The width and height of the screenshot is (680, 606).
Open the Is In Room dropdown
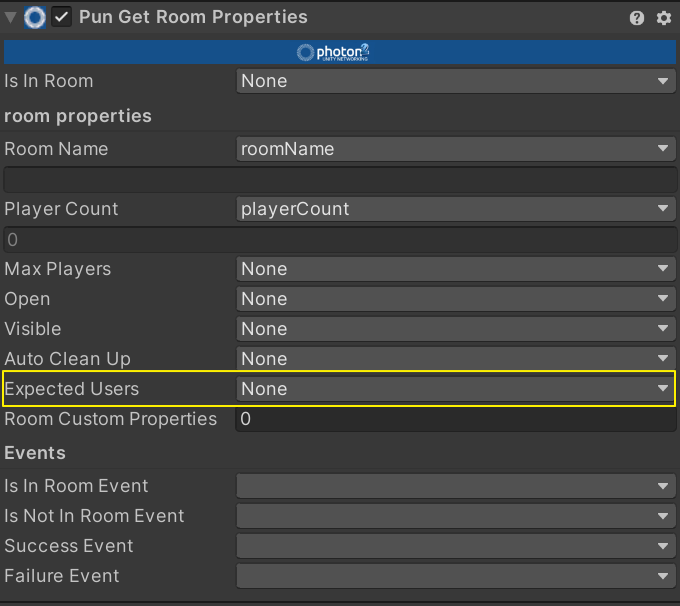point(455,81)
